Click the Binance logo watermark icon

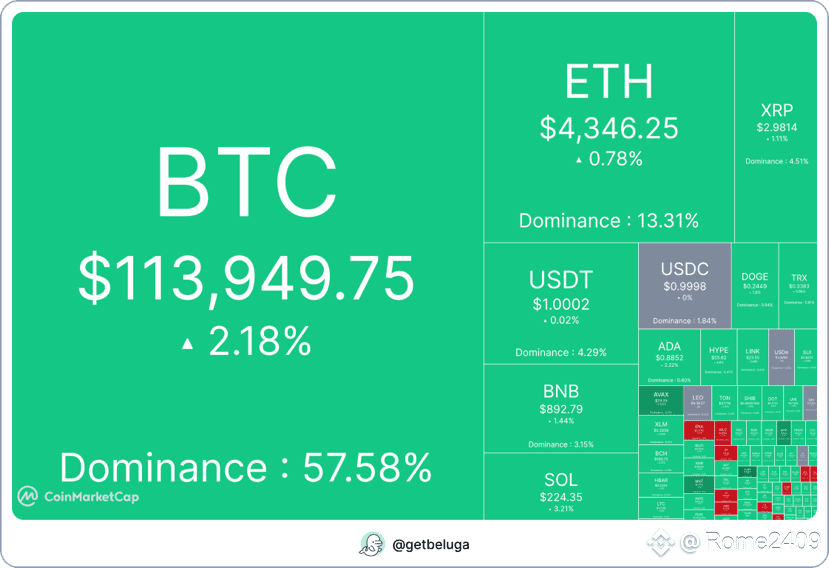(x=658, y=544)
